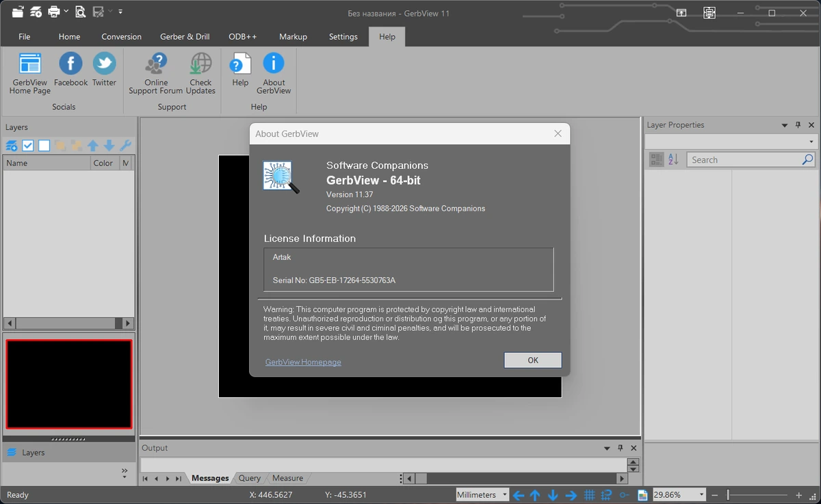Image resolution: width=821 pixels, height=504 pixels.
Task: Toggle the grid icon in status bar
Action: (x=589, y=495)
